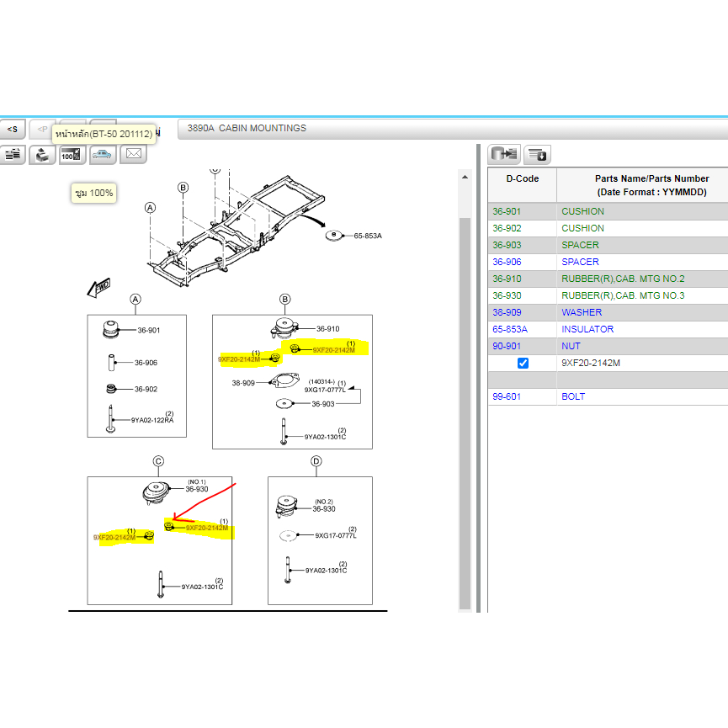Click the D-Code column header
The width and height of the screenshot is (728, 728).
point(522,178)
